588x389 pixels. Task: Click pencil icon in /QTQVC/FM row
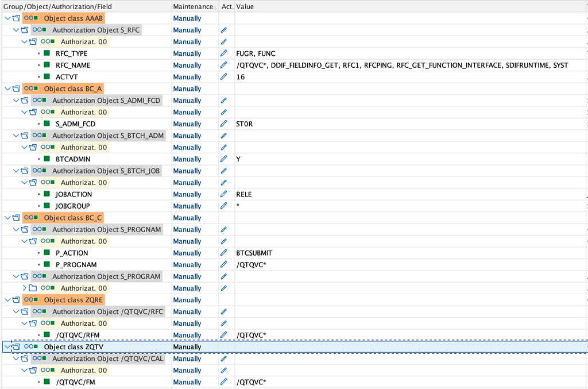click(224, 382)
